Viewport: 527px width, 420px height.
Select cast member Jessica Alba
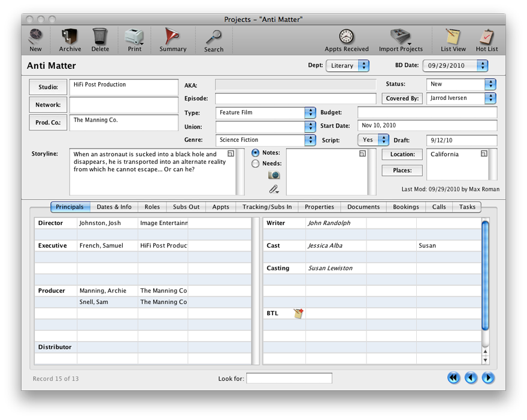336,245
